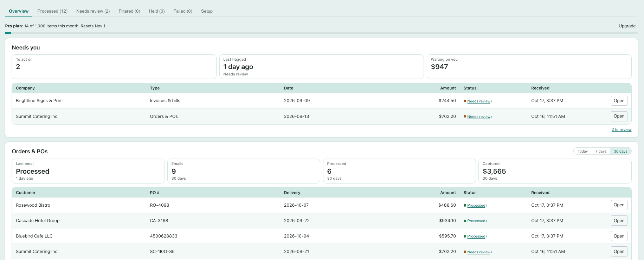The height and width of the screenshot is (260, 644).
Task: Click Needs review status for Brightline Signs
Action: 479,101
